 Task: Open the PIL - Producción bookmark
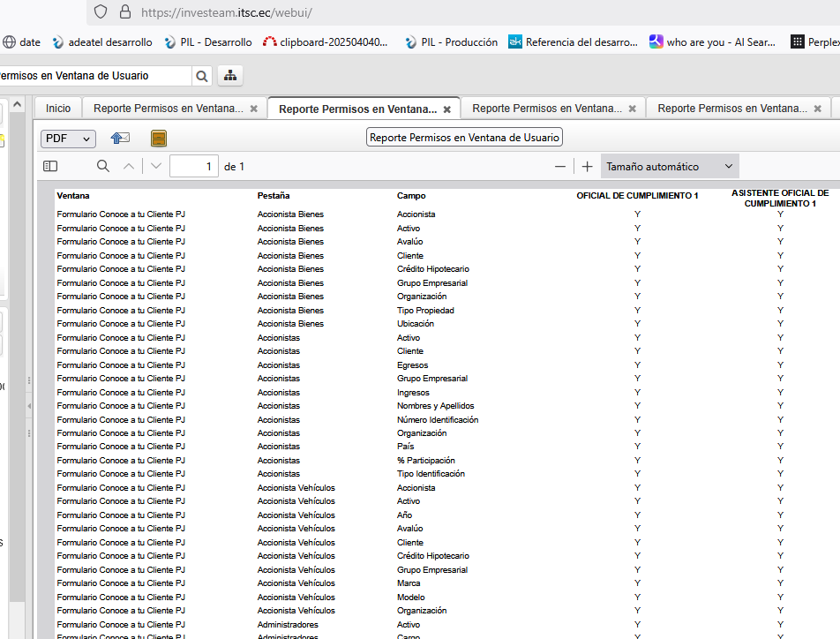(450, 41)
